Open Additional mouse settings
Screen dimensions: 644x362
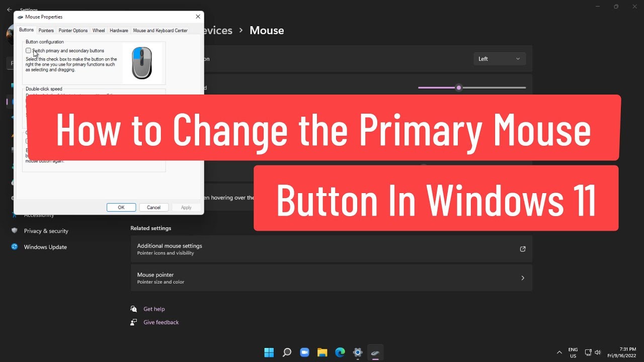point(332,249)
